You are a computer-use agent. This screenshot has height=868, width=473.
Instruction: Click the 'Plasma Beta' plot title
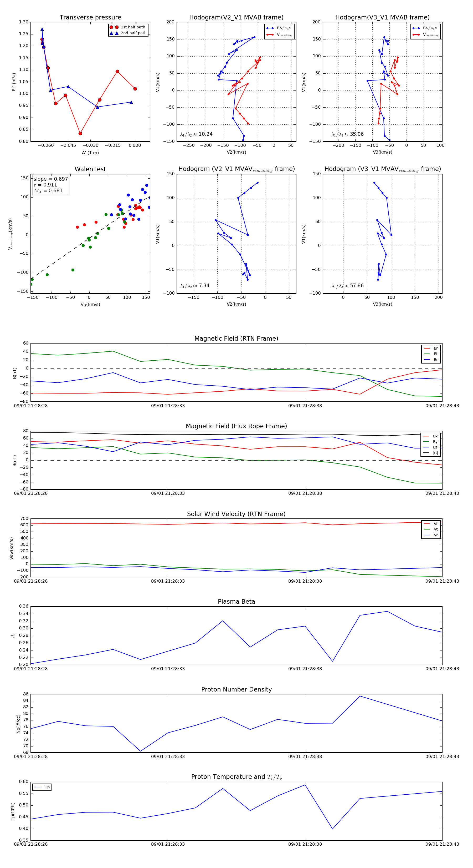(236, 602)
